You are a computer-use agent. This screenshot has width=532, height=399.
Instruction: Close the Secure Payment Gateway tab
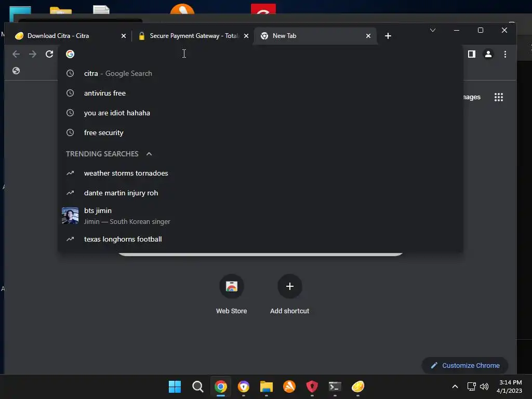[x=246, y=36]
